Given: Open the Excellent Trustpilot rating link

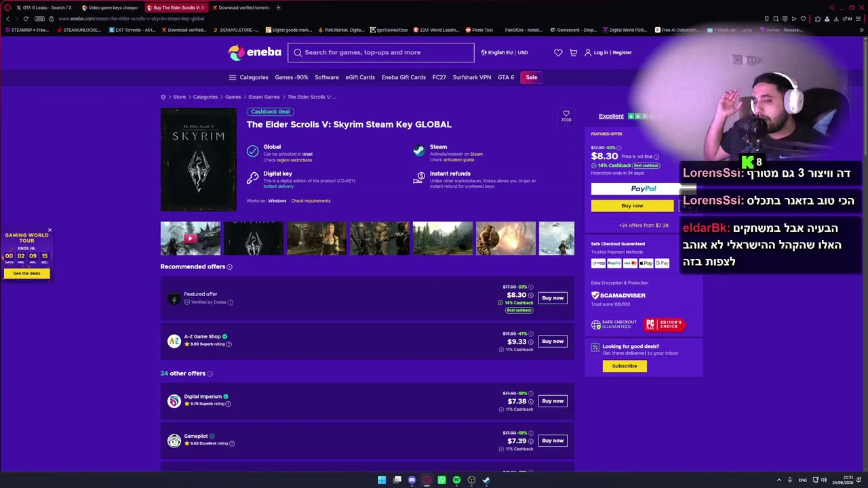Looking at the screenshot, I should coord(611,116).
